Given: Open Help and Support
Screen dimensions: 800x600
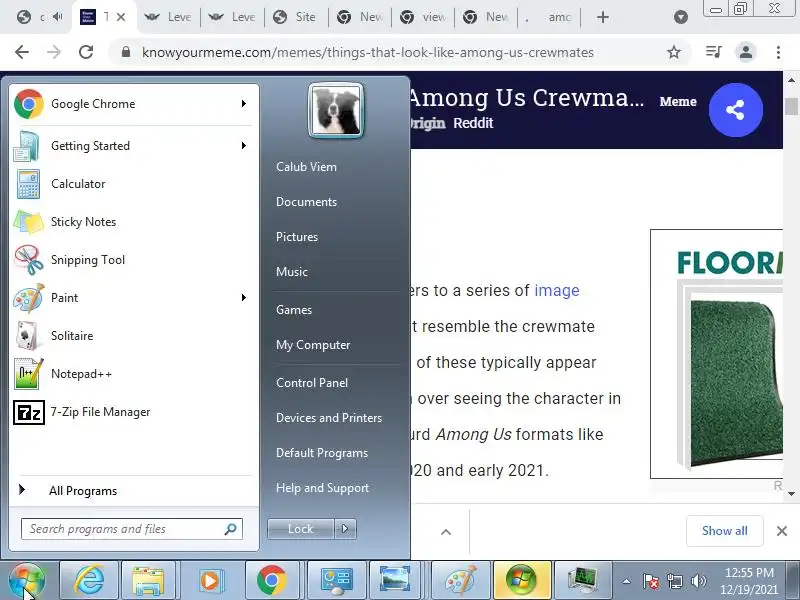Looking at the screenshot, I should pyautogui.click(x=322, y=488).
